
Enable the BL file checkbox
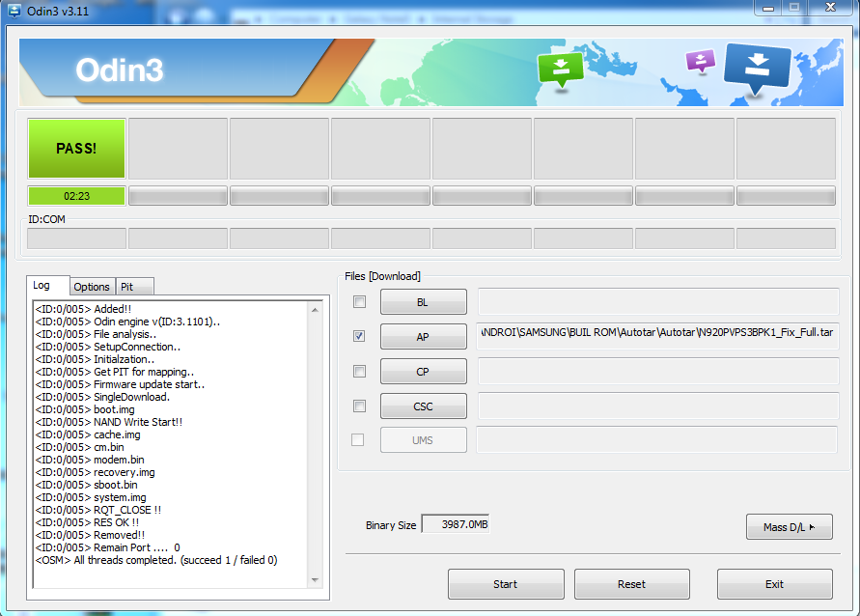[359, 302]
